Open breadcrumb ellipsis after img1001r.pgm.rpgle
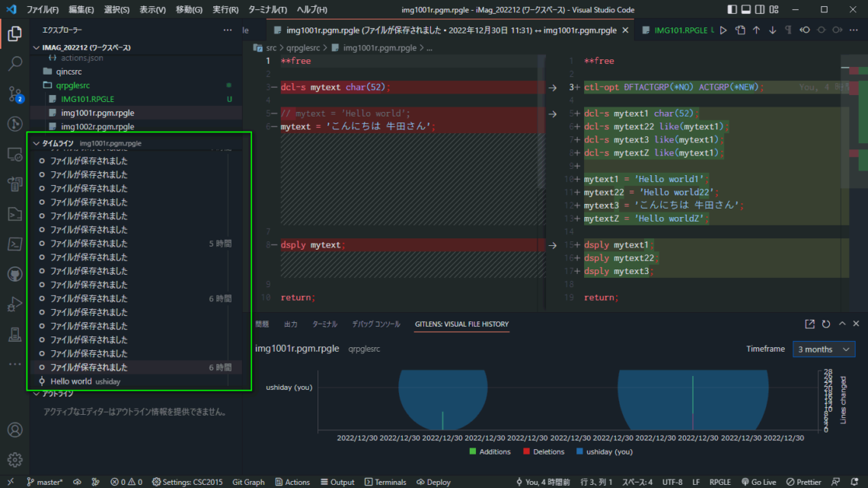Screen dimensions: 868x488 (429, 48)
